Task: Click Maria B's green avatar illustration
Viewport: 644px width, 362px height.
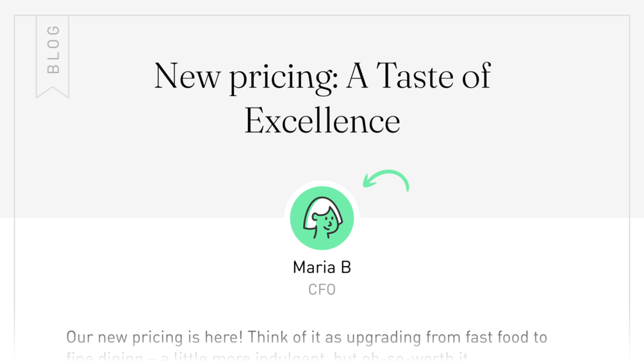Action: click(x=322, y=218)
